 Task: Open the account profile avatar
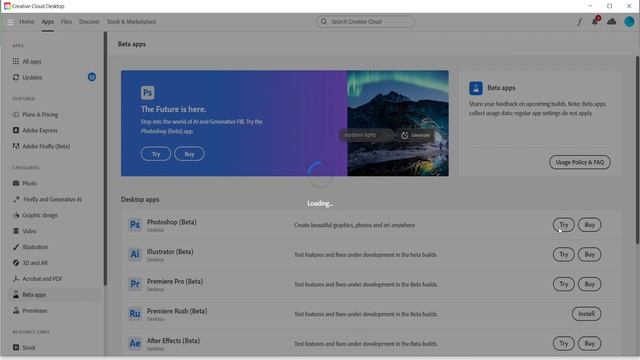tap(629, 22)
